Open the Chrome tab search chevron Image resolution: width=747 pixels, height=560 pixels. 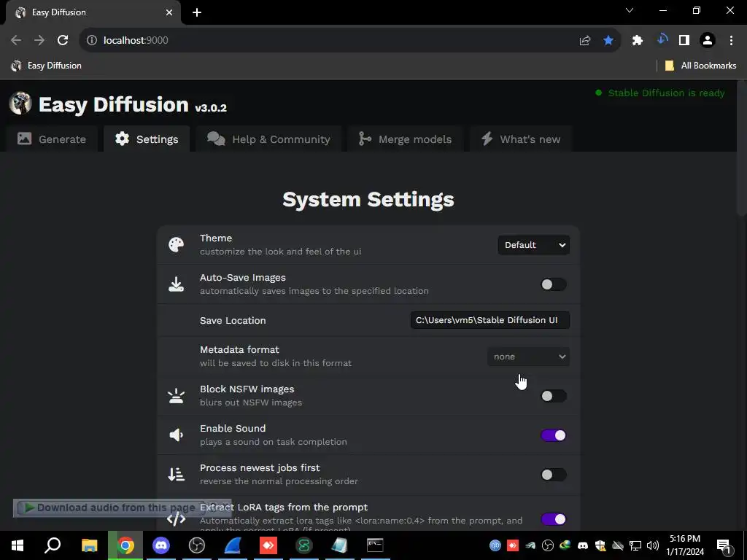(x=630, y=10)
